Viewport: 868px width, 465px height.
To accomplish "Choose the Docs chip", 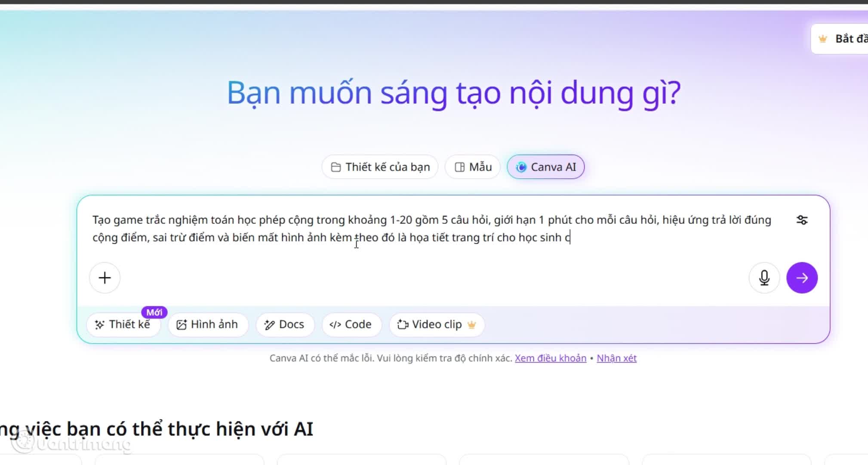I will pyautogui.click(x=285, y=324).
